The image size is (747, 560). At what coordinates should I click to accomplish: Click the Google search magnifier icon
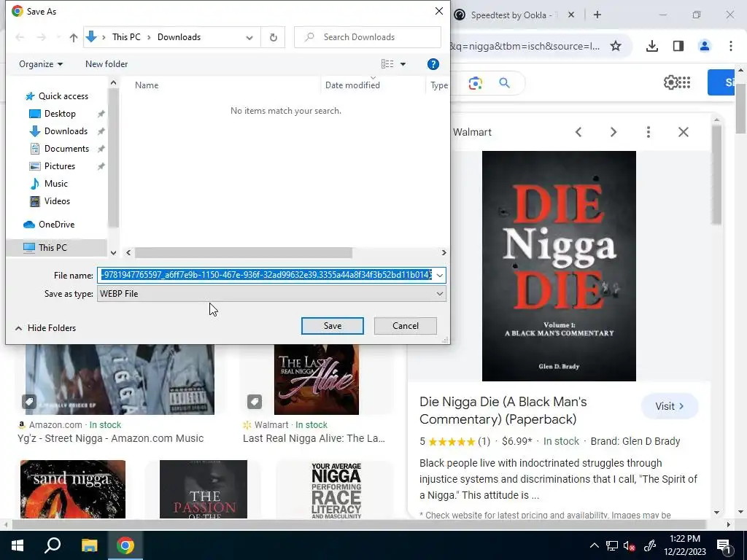[x=504, y=83]
